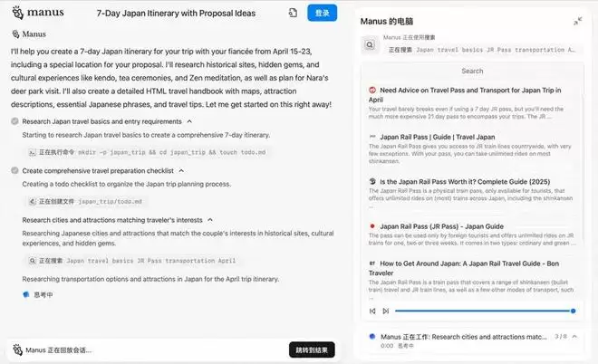Skip to previous step in playback
The width and height of the screenshot is (598, 364).
372,311
